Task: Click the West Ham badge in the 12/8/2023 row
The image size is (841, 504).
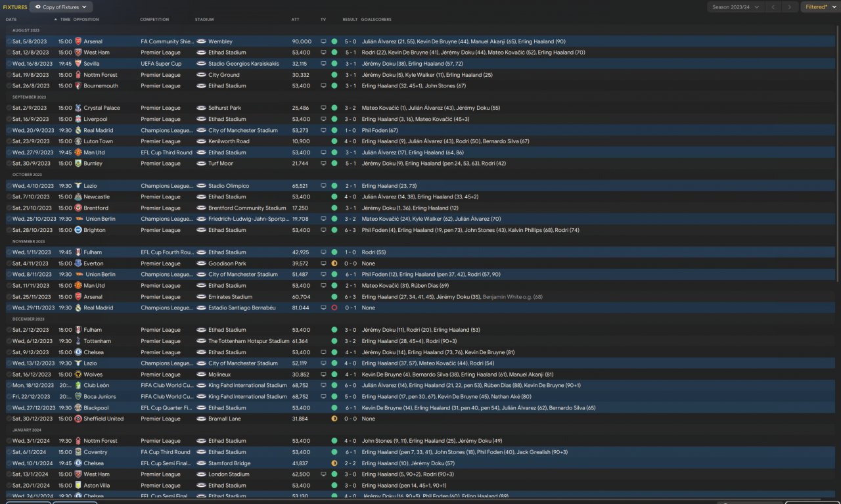Action: (x=78, y=53)
